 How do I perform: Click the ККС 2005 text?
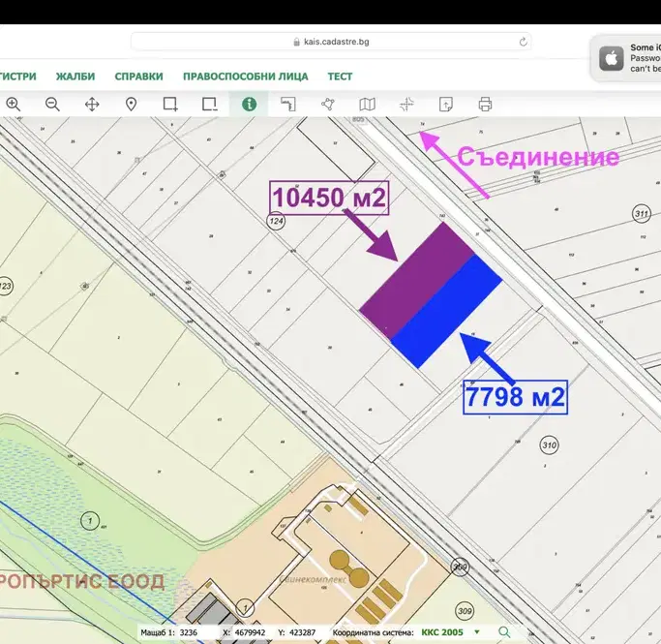[441, 632]
